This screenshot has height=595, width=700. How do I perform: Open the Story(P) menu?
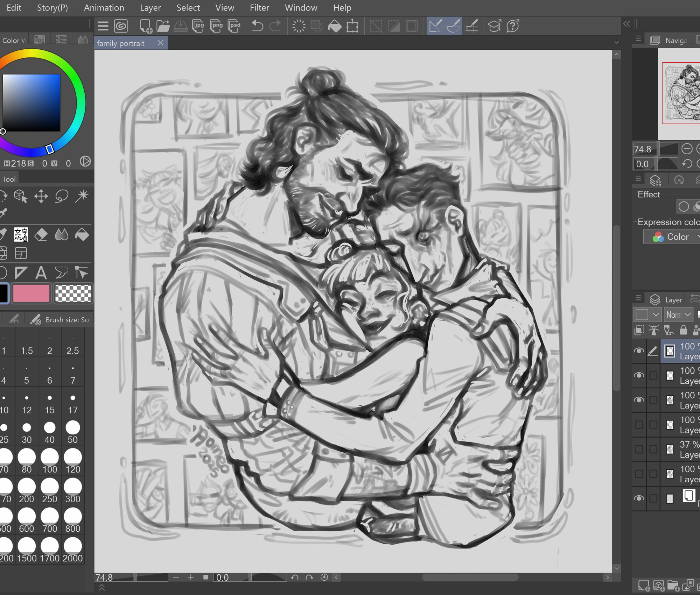52,8
